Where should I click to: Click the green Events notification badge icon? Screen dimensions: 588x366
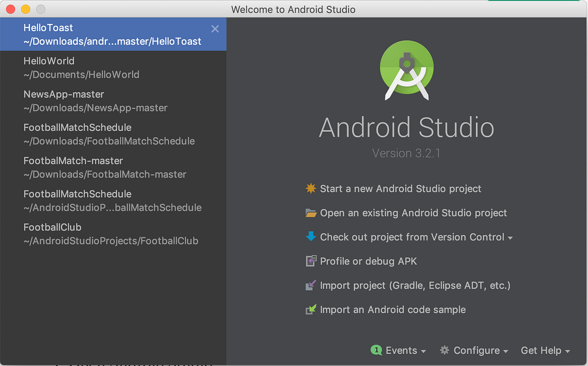[376, 350]
